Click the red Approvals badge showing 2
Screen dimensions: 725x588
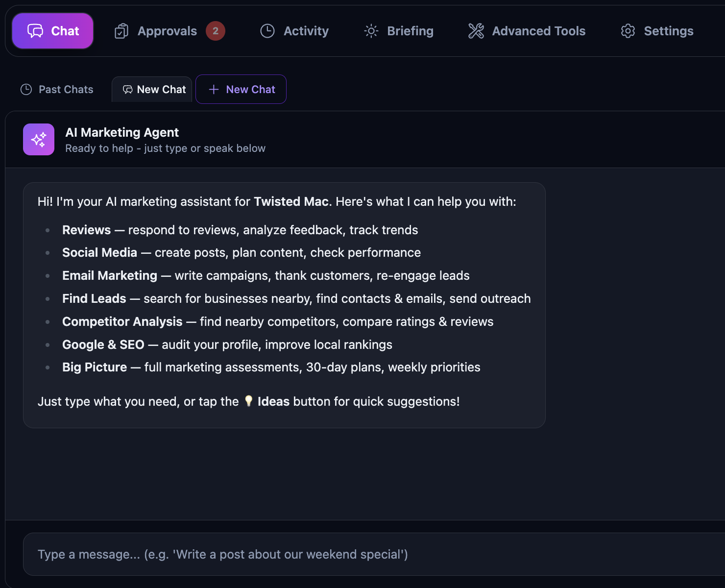tap(216, 31)
